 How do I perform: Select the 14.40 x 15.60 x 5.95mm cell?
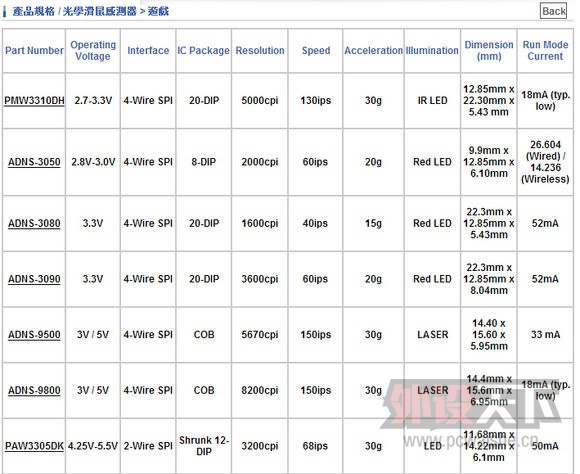click(x=489, y=335)
